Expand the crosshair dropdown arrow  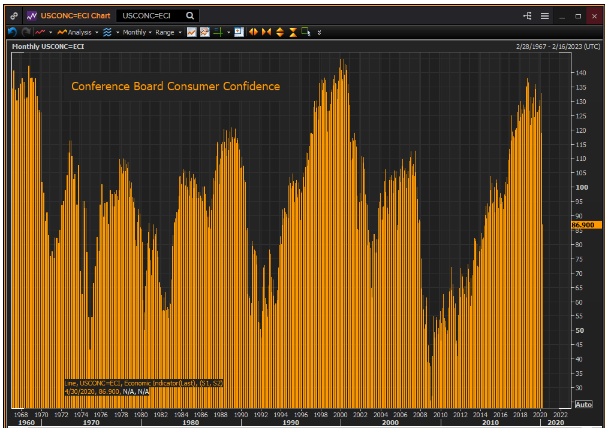[228, 32]
